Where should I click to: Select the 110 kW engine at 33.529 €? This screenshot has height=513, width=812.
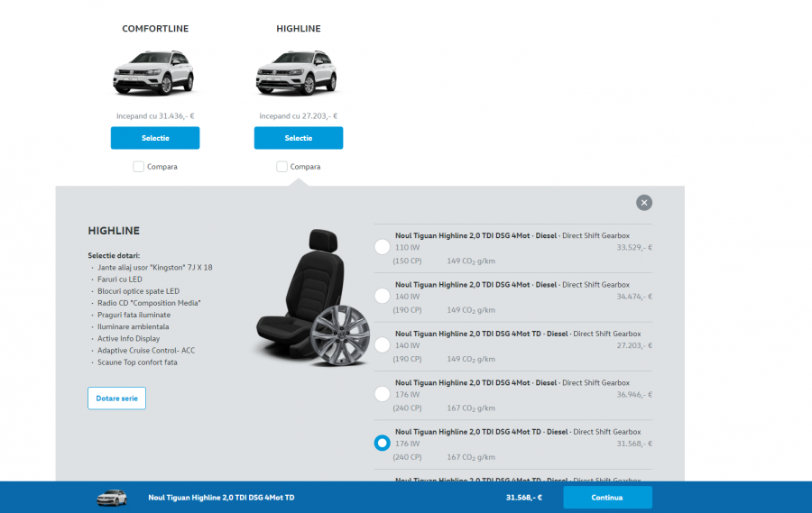pyautogui.click(x=382, y=247)
